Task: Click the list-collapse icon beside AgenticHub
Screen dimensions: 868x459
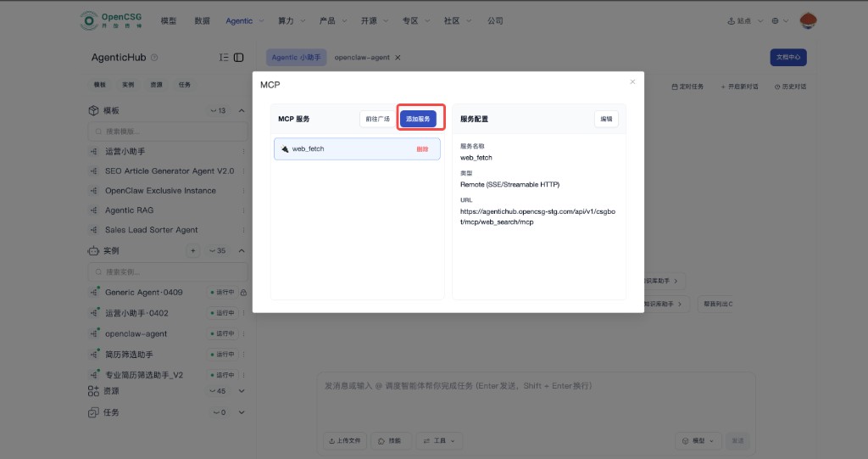Action: [x=224, y=58]
